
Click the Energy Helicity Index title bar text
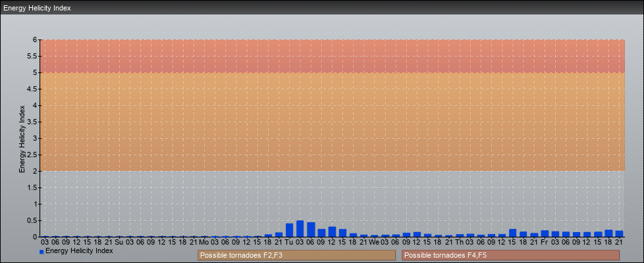pos(37,9)
